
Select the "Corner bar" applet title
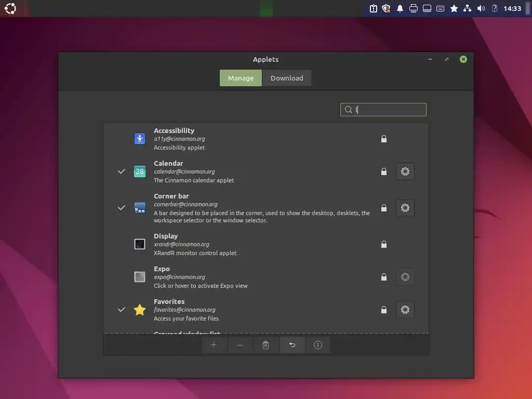(x=171, y=196)
